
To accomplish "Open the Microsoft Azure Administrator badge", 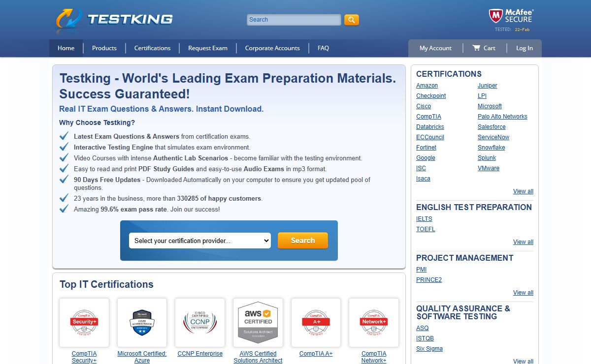I will (142, 323).
